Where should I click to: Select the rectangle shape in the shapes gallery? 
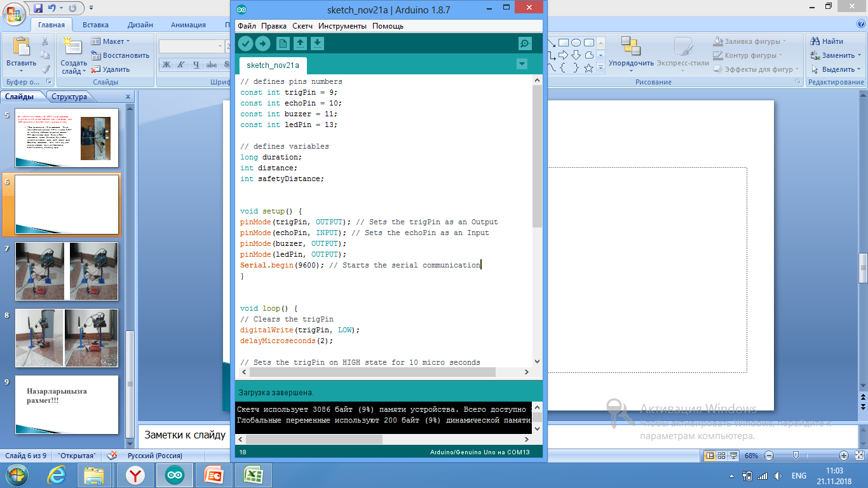click(563, 43)
